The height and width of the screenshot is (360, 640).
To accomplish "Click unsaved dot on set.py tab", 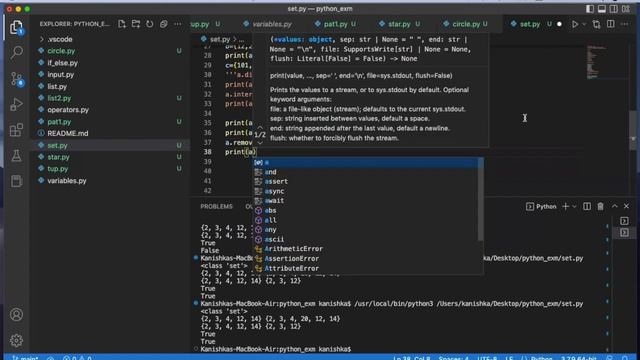I will coord(559,24).
